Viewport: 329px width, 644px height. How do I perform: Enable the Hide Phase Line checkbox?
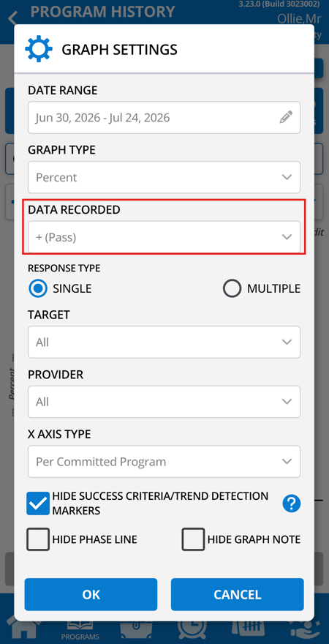point(38,539)
